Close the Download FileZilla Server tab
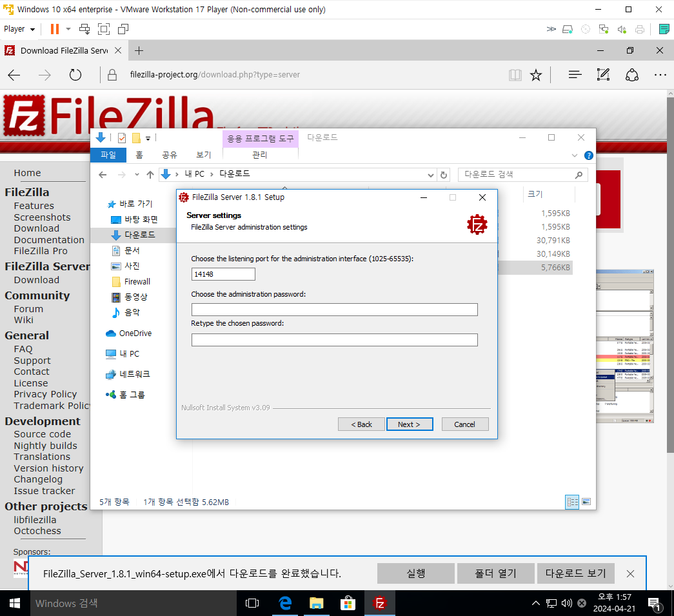 (118, 51)
